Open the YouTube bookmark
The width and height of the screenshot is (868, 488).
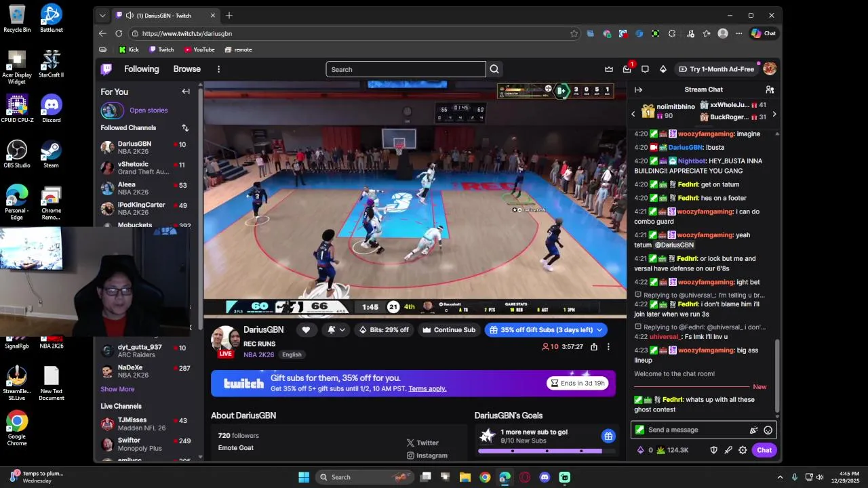(199, 49)
